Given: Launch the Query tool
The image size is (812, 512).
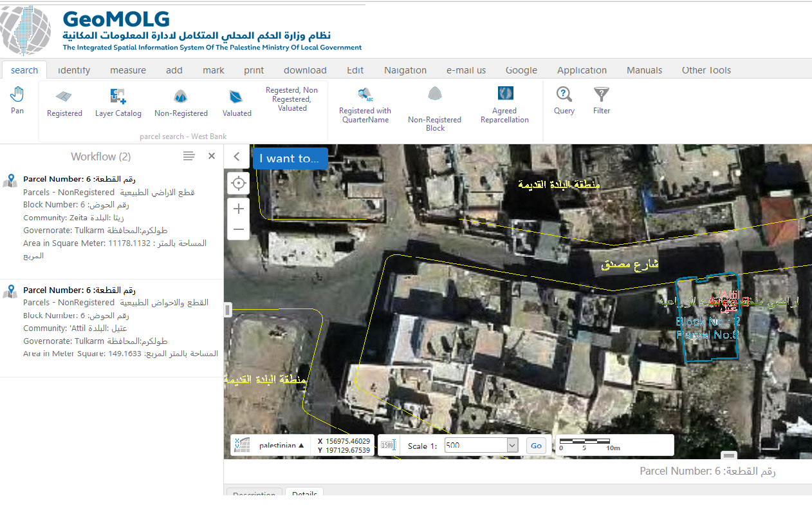Looking at the screenshot, I should click(x=564, y=101).
